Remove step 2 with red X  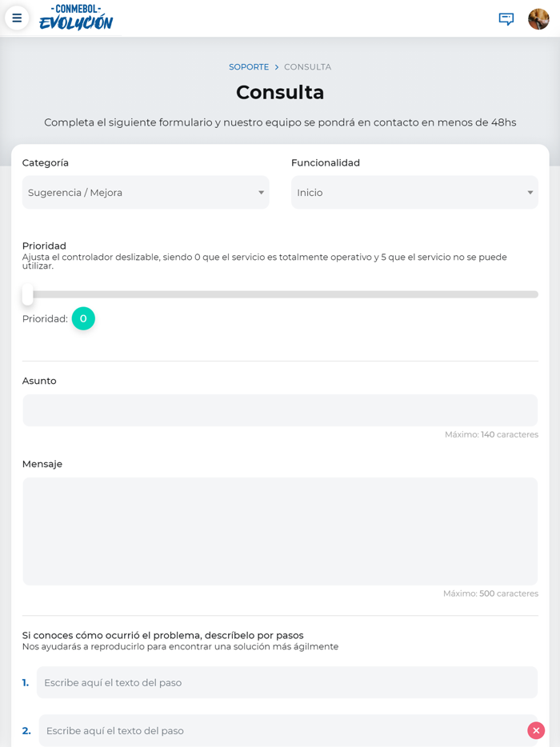[x=536, y=730]
